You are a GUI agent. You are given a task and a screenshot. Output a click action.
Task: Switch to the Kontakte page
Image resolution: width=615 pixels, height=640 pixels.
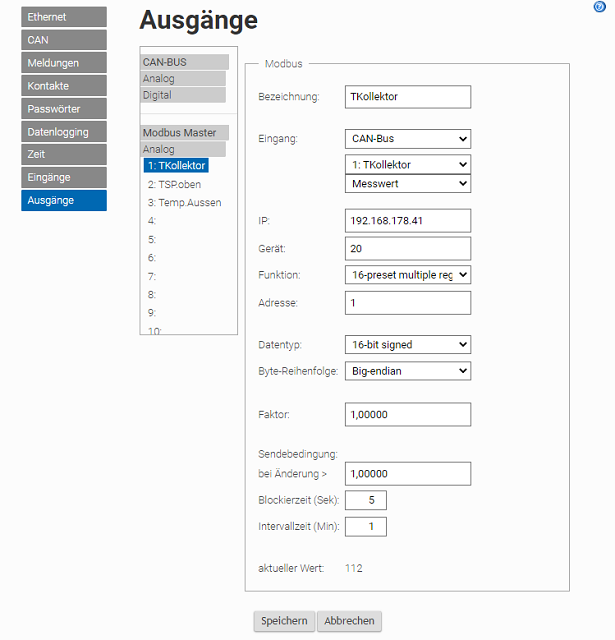64,86
